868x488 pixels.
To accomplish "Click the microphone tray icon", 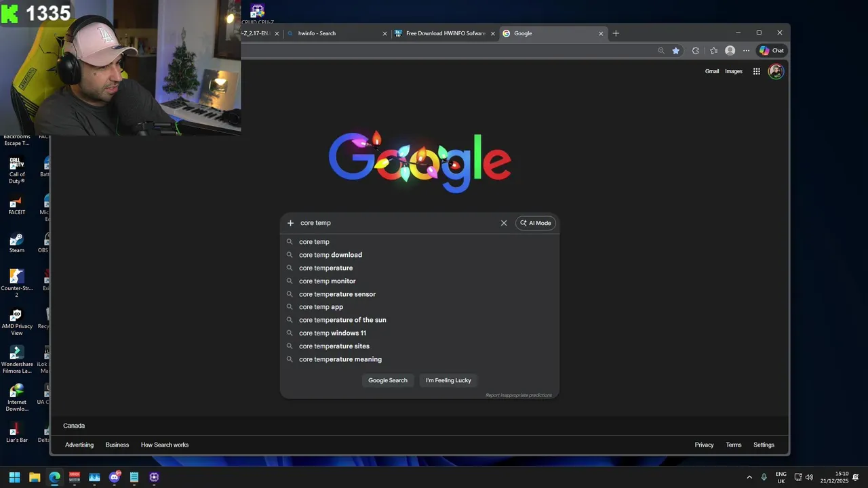I will (764, 477).
